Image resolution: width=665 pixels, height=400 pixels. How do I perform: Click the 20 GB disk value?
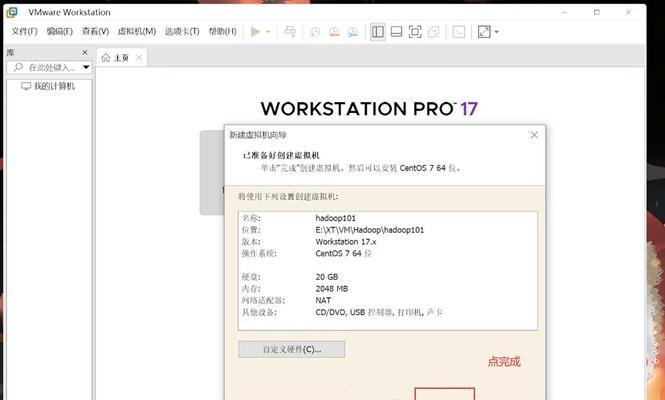(x=327, y=277)
